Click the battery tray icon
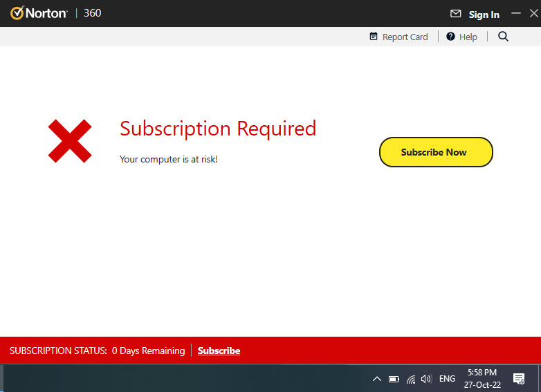The image size is (541, 392). pyautogui.click(x=394, y=380)
